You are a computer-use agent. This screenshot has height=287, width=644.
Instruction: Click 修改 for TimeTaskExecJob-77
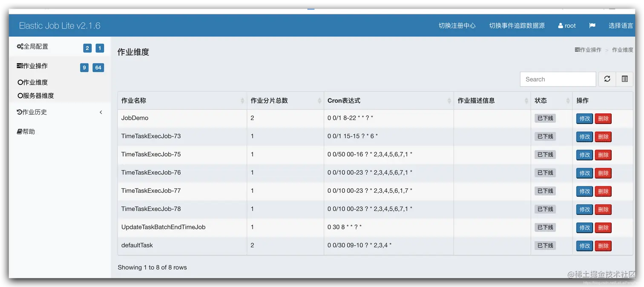point(584,191)
